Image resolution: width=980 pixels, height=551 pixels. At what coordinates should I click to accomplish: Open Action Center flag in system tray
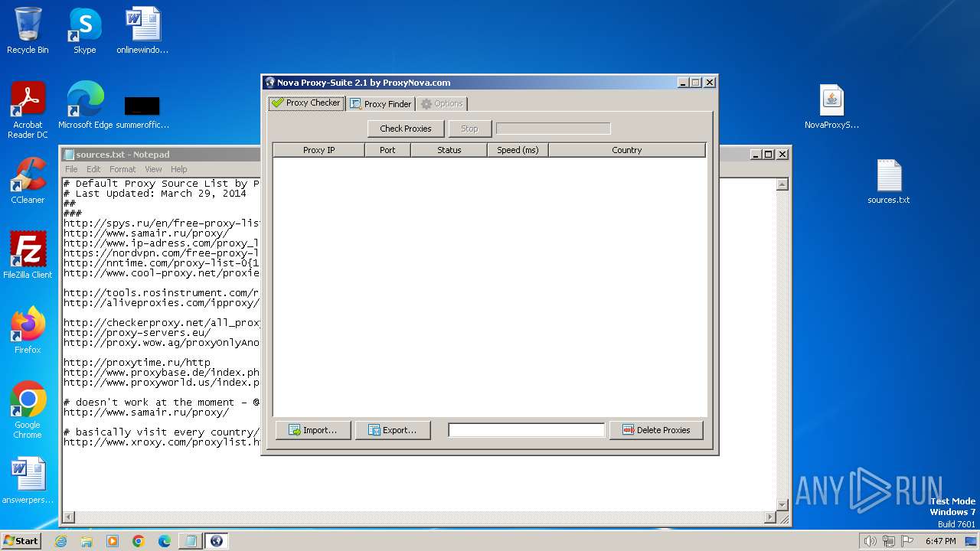point(907,541)
